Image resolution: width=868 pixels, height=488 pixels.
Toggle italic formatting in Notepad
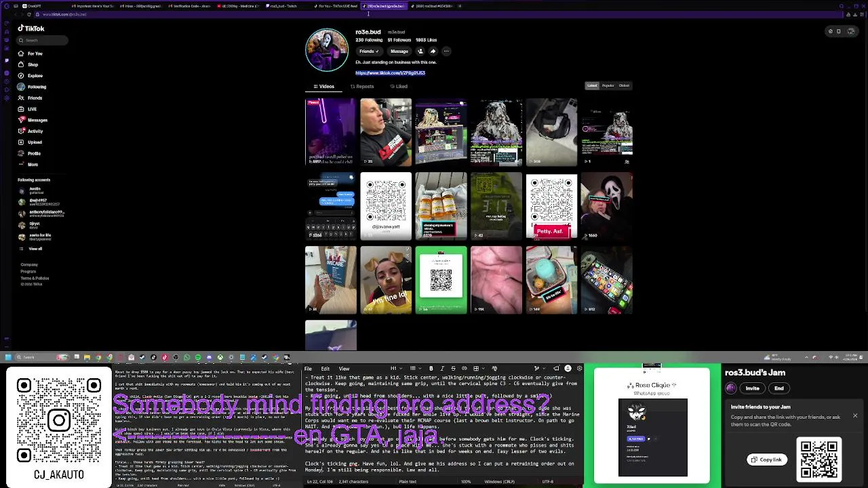pos(442,369)
